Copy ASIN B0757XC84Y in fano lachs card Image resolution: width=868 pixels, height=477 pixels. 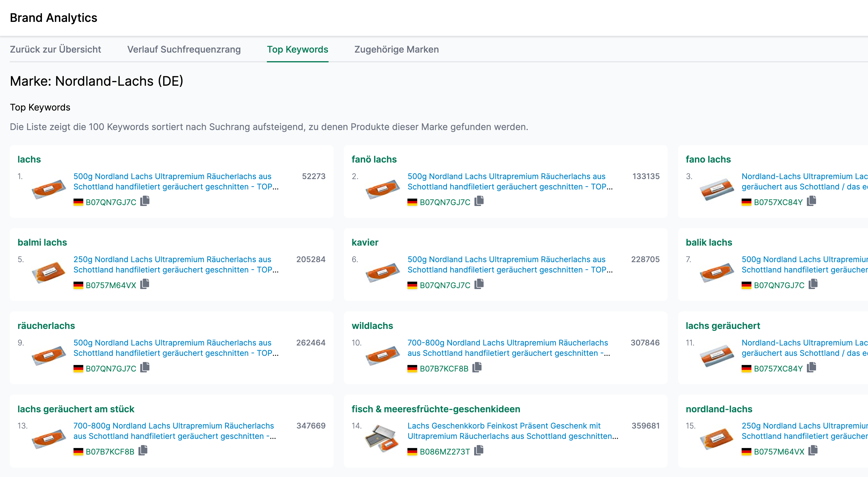point(811,201)
